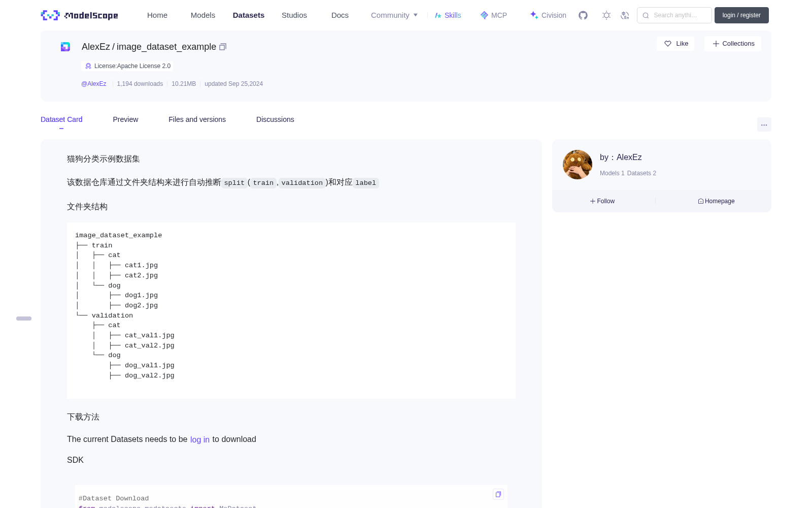812x508 pixels.
Task: Click the '1,194 downloads' text
Action: click(140, 84)
